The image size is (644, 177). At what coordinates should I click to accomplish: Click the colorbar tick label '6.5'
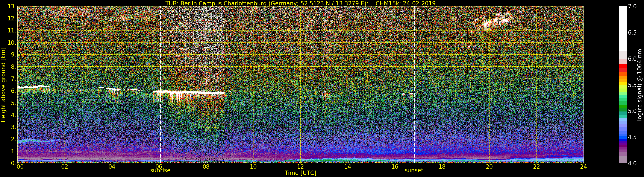[x=632, y=33]
